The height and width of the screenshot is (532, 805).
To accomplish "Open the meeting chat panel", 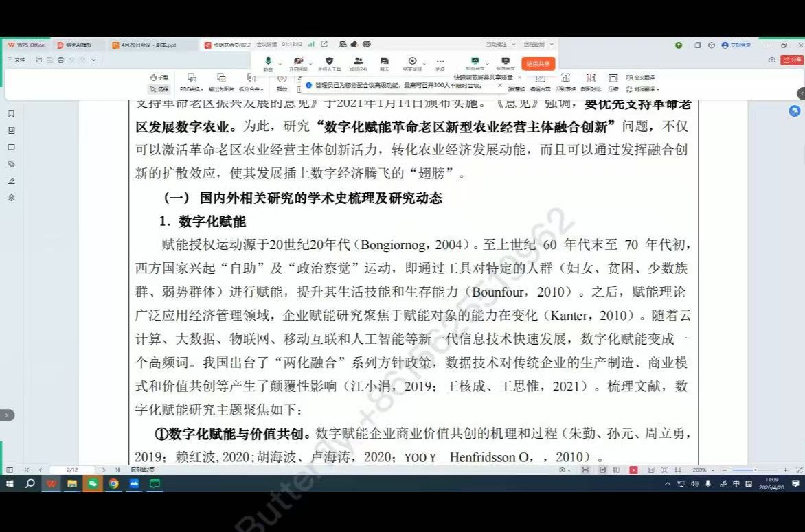I will pyautogui.click(x=385, y=63).
